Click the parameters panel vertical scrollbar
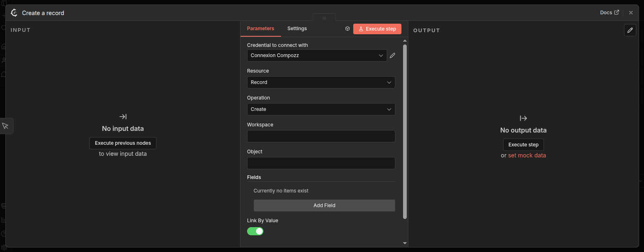 point(405,130)
